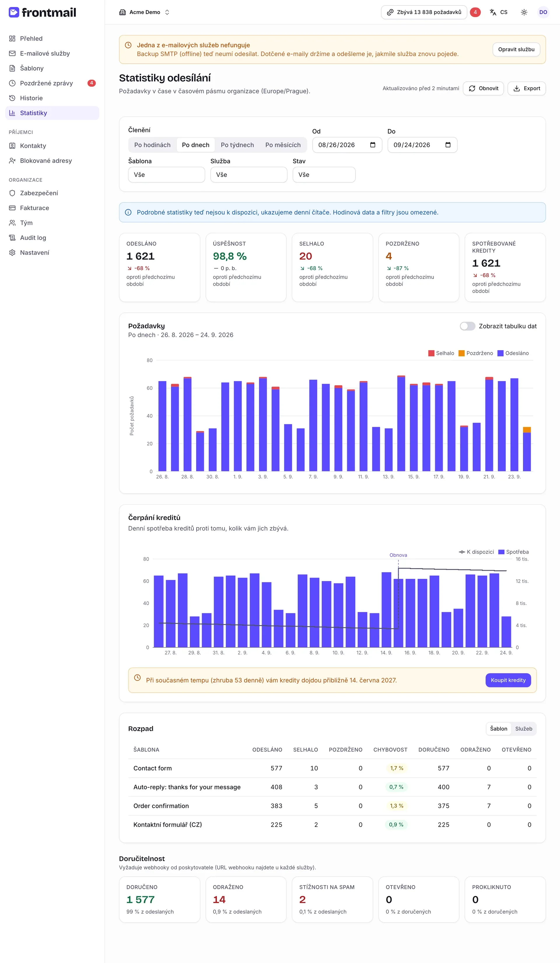This screenshot has width=560, height=963.
Task: Click the Fakturace card icon
Action: coord(12,208)
